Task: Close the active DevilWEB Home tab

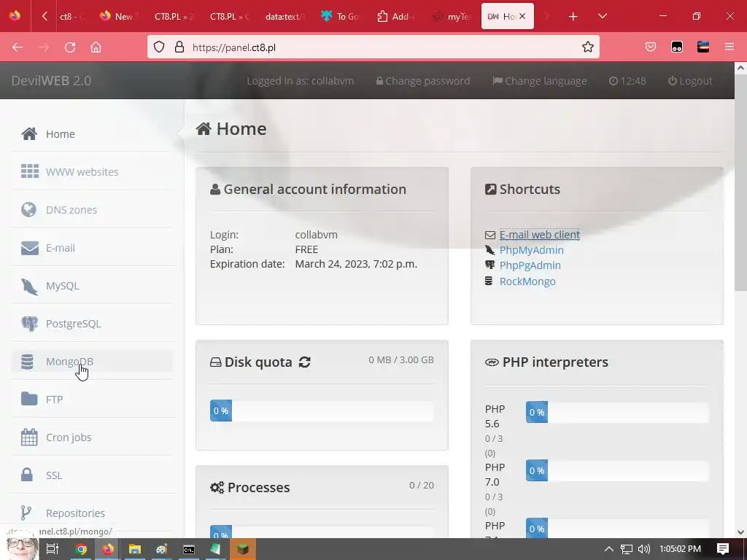Action: [x=522, y=16]
